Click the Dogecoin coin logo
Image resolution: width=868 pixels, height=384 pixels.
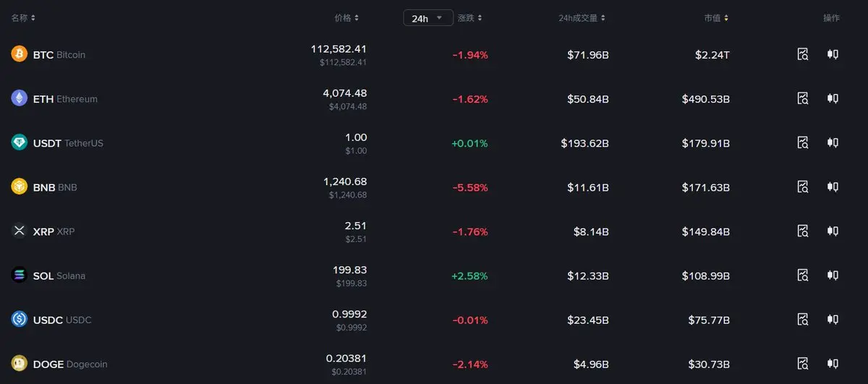20,363
